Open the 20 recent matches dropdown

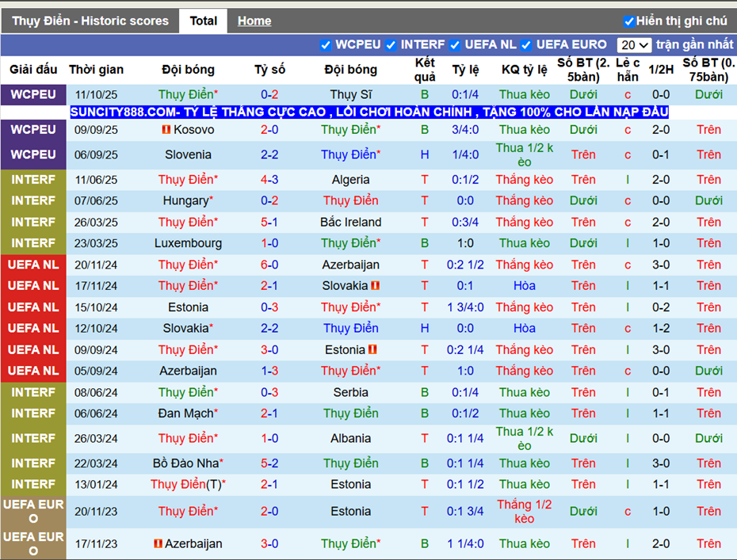(634, 45)
